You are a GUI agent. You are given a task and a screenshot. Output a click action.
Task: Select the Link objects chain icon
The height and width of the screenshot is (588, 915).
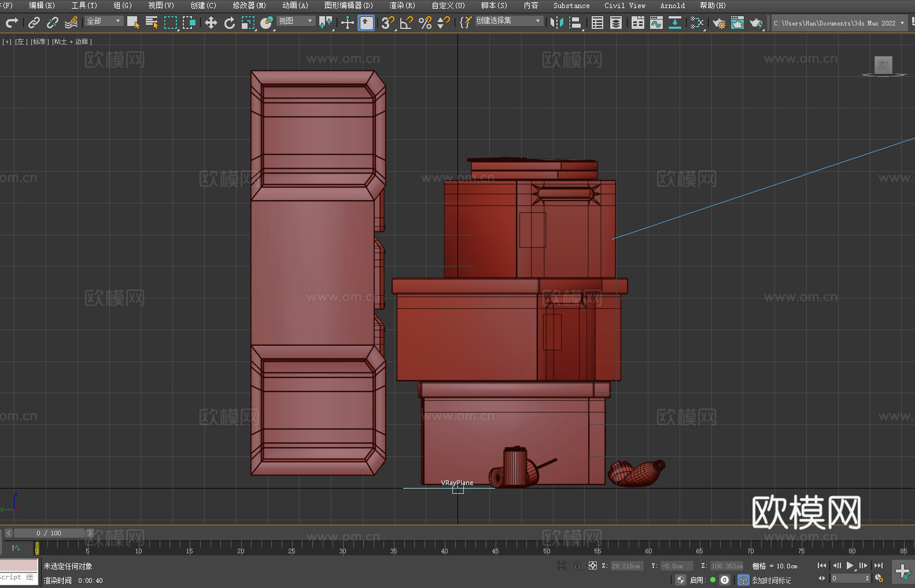34,23
